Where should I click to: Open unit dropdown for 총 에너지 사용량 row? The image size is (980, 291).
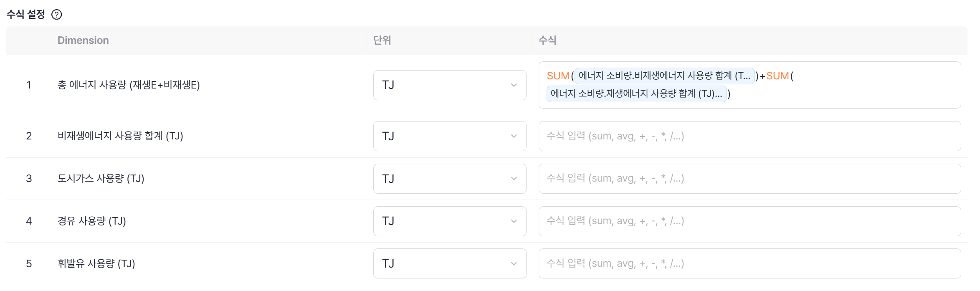(449, 85)
